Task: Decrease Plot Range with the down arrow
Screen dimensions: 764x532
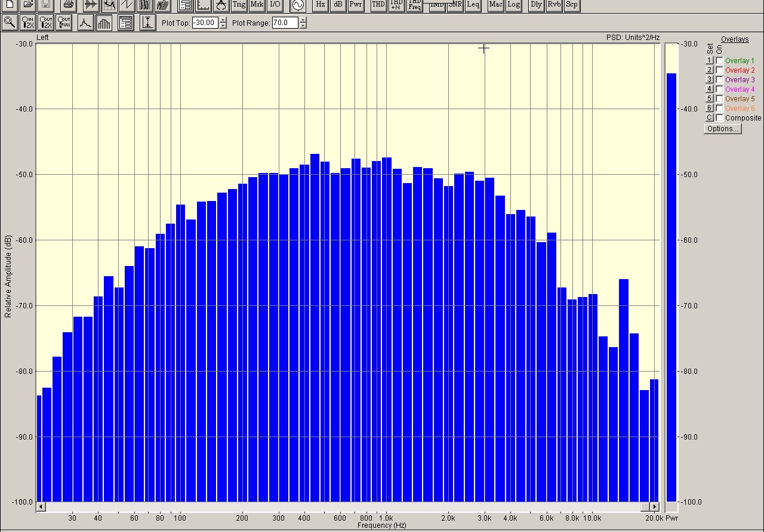Action: click(303, 26)
